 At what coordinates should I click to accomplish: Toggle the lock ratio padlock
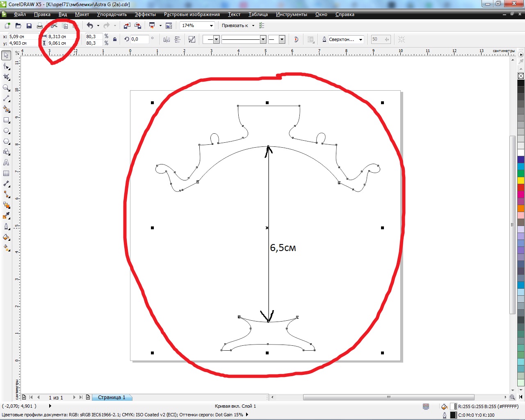point(115,39)
